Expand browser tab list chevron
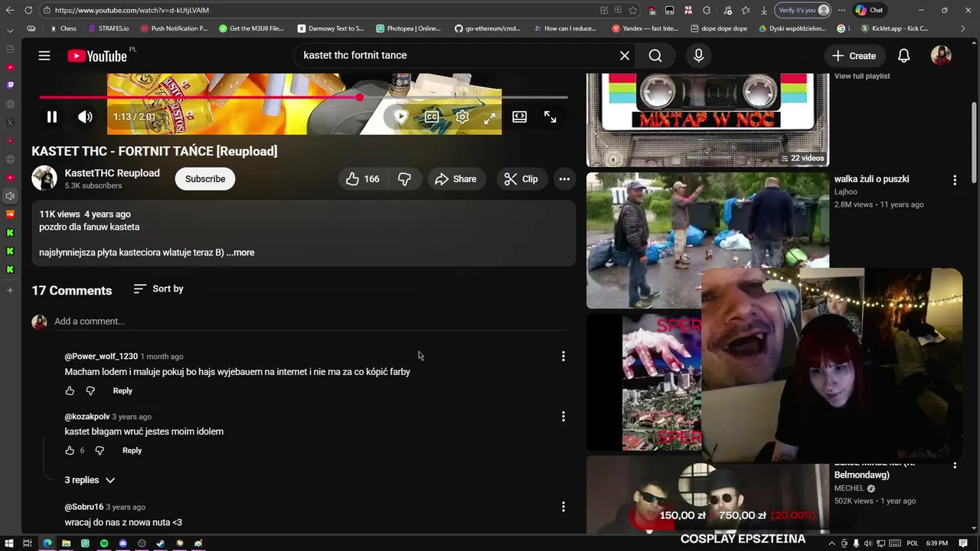 [x=10, y=30]
